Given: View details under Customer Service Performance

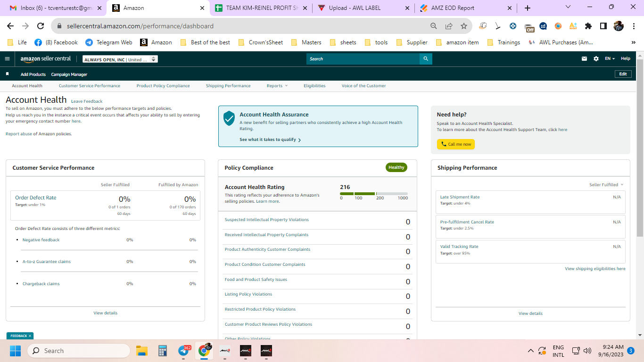Looking at the screenshot, I should [106, 313].
